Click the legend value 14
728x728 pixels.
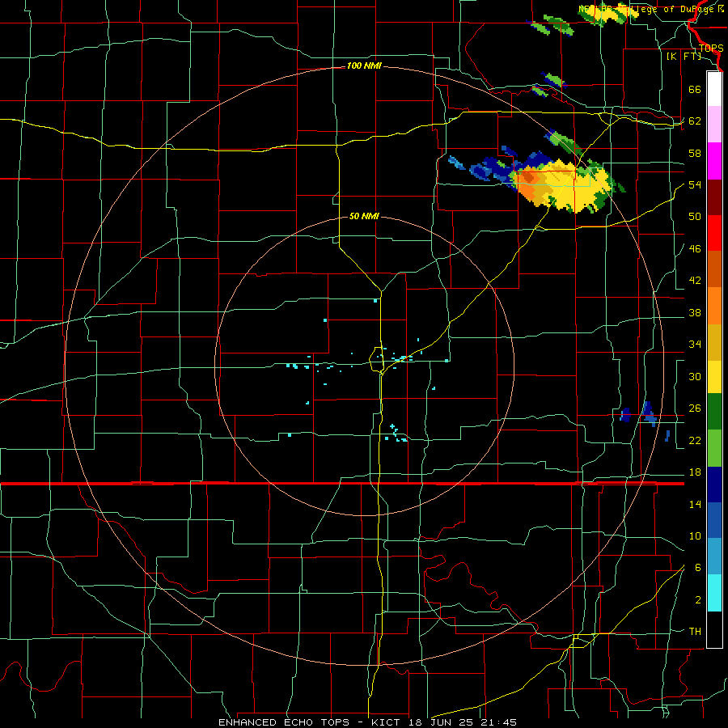pos(695,504)
